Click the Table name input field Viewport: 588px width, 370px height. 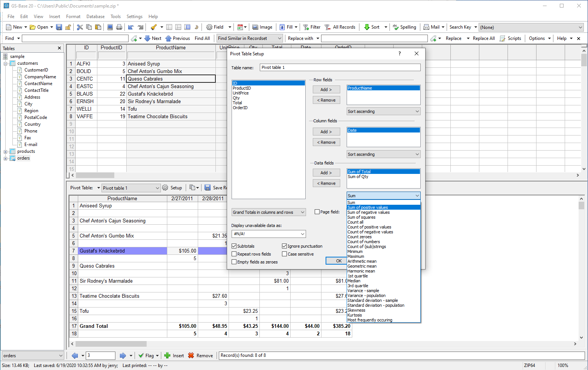point(340,67)
